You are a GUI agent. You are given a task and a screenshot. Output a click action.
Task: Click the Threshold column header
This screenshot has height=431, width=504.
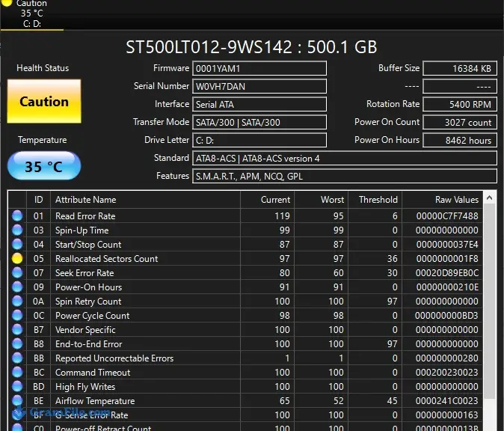coord(375,200)
